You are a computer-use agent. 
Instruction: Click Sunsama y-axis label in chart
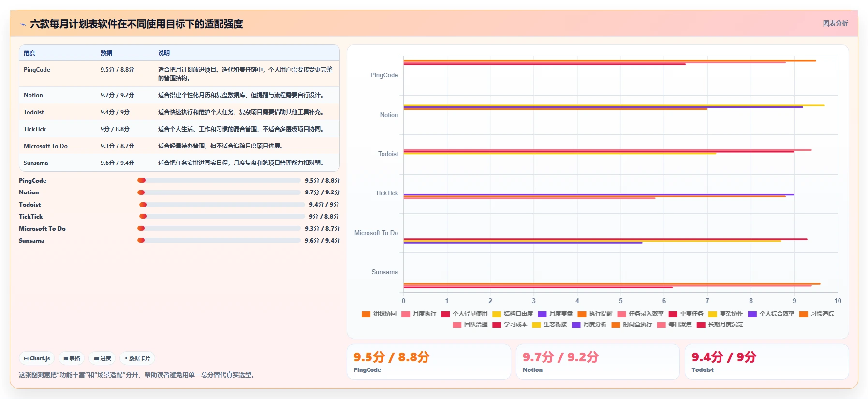[384, 272]
